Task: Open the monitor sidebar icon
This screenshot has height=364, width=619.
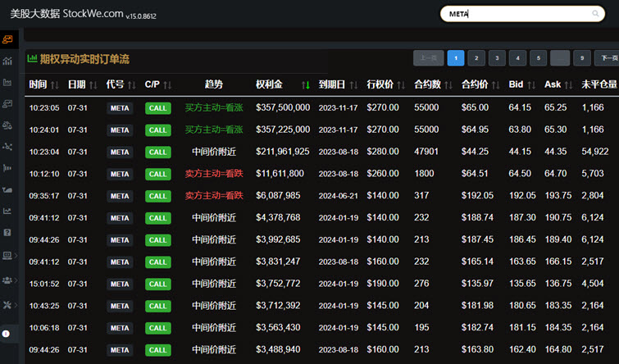Action: tap(7, 256)
